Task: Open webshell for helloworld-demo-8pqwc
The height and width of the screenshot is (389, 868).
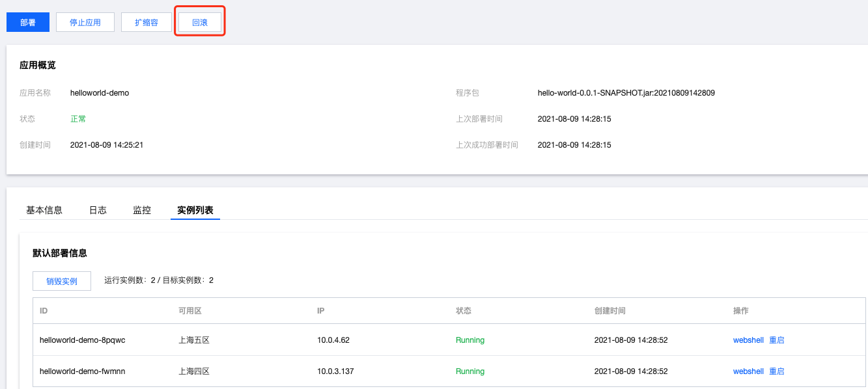Action: coord(748,340)
